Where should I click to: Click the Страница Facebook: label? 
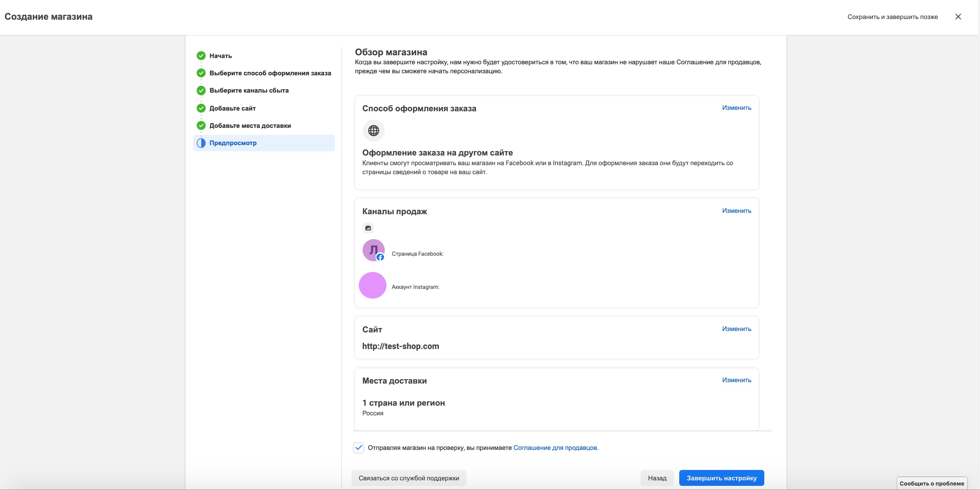coord(417,254)
